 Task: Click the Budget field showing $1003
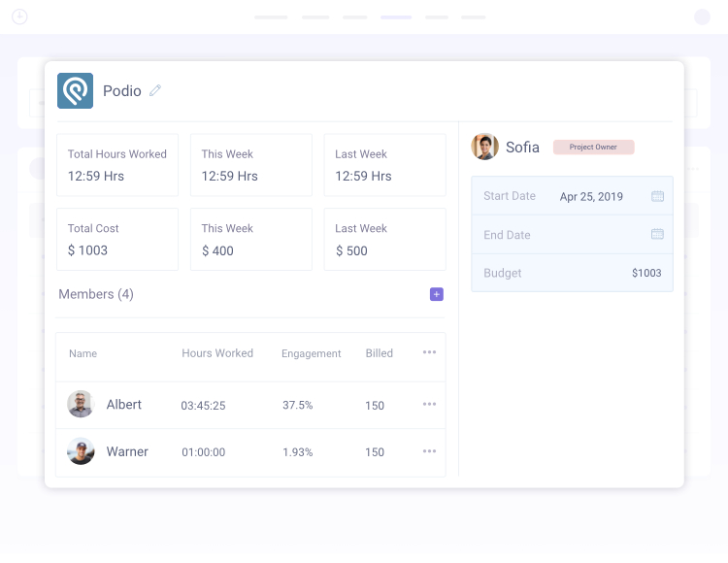point(572,273)
